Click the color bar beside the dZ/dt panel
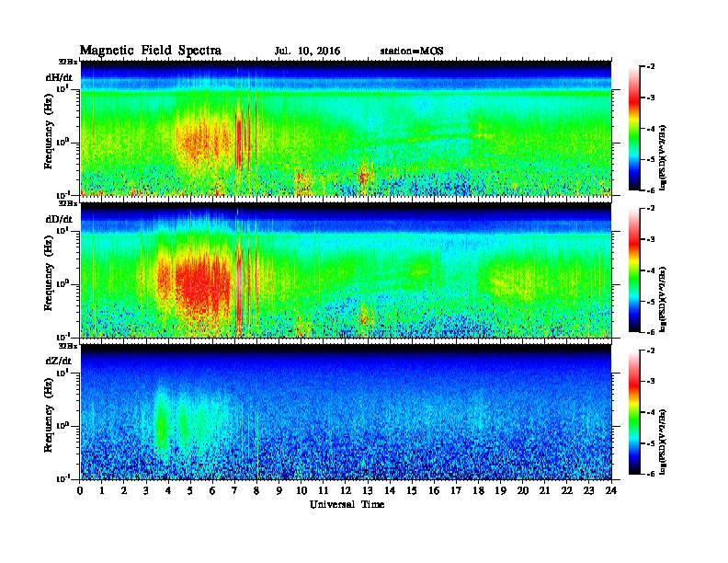The width and height of the screenshot is (728, 563). (633, 412)
